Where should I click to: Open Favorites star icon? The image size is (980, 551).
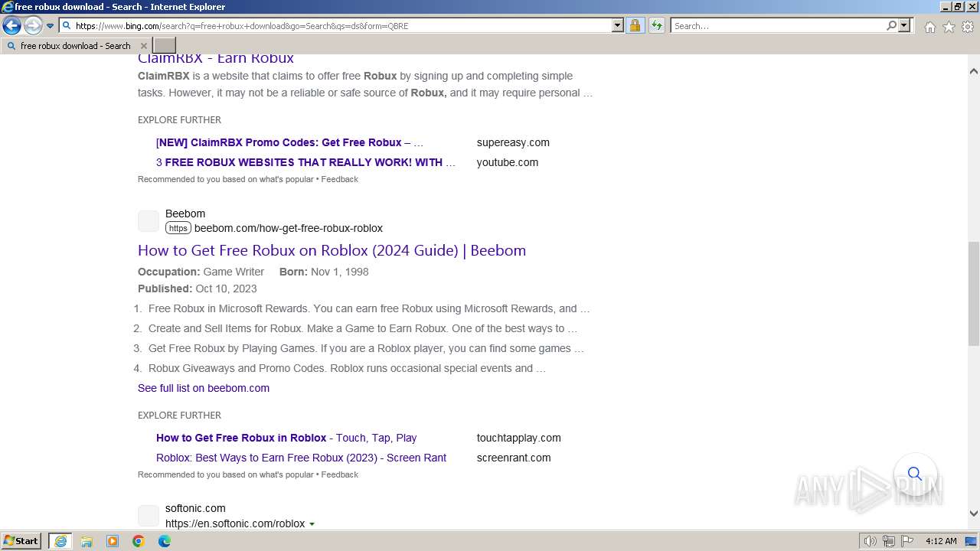(x=949, y=27)
